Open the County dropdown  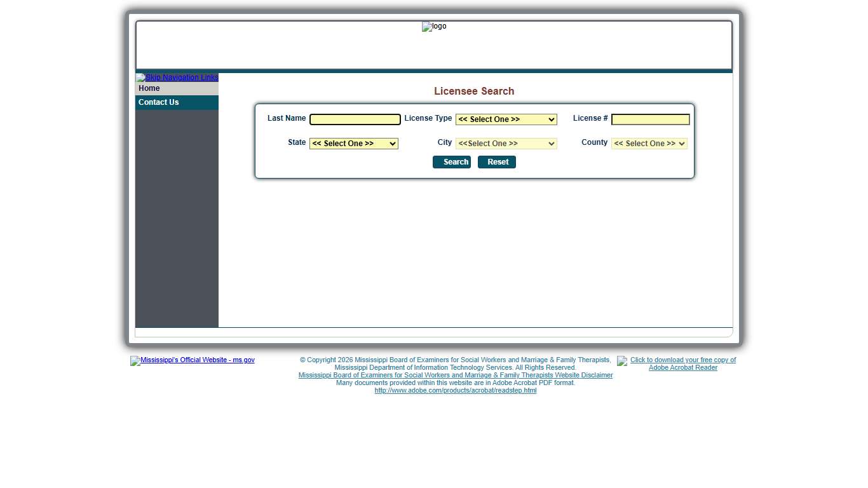(x=649, y=144)
